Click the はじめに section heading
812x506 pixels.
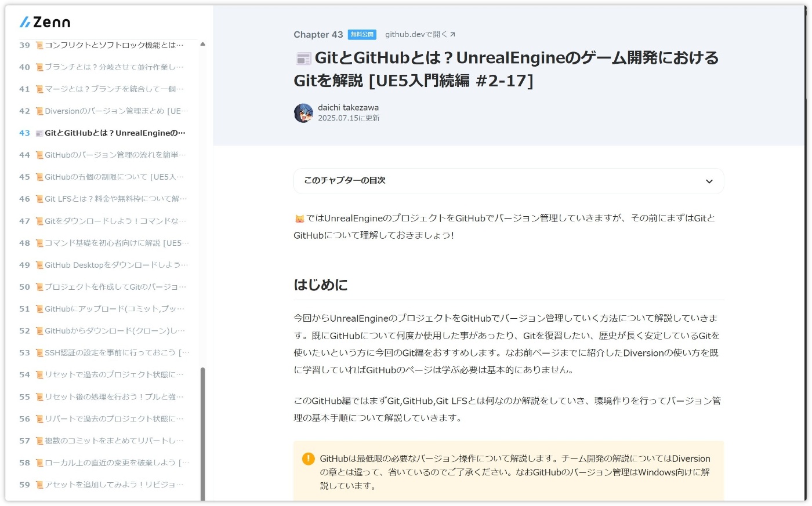tap(321, 285)
